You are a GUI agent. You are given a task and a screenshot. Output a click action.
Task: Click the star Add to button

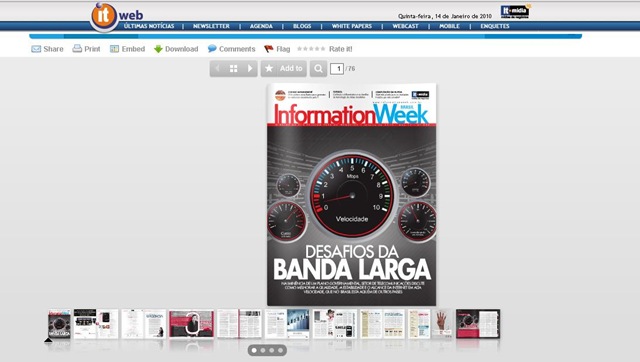[284, 69]
